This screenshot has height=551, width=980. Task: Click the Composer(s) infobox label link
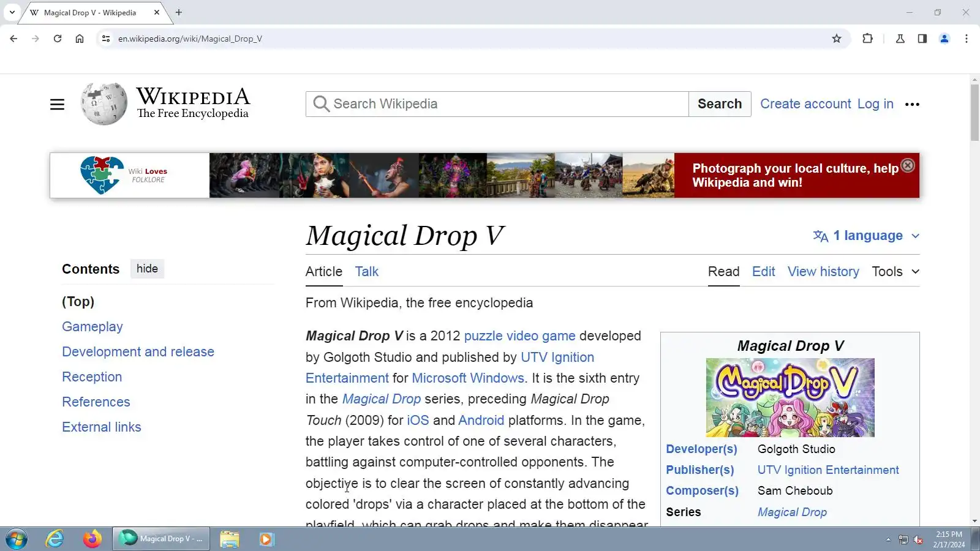pos(703,491)
